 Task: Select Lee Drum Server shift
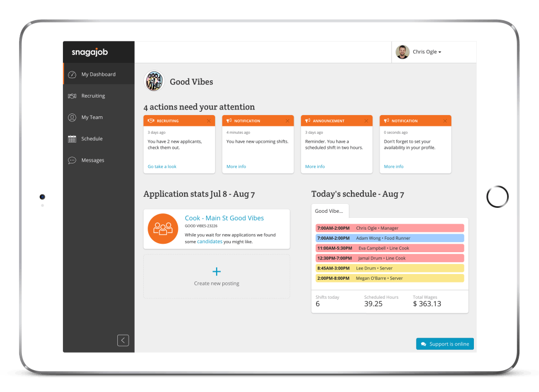(x=390, y=268)
